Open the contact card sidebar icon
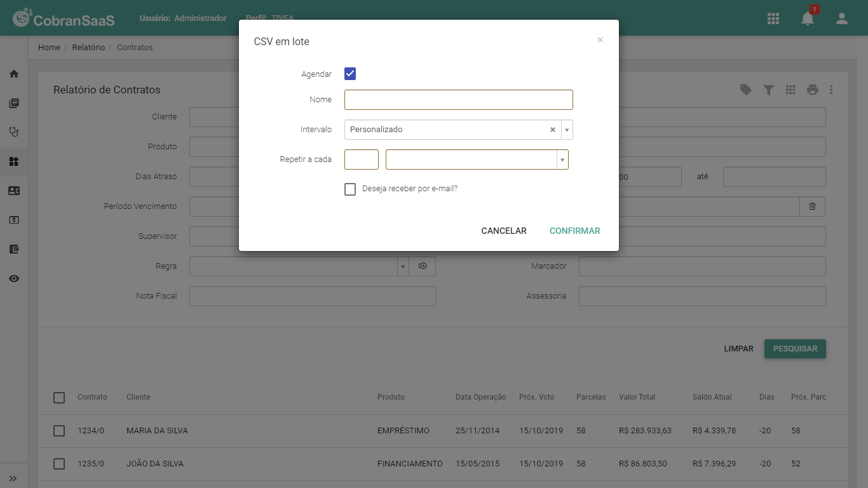868x488 pixels. 14,191
